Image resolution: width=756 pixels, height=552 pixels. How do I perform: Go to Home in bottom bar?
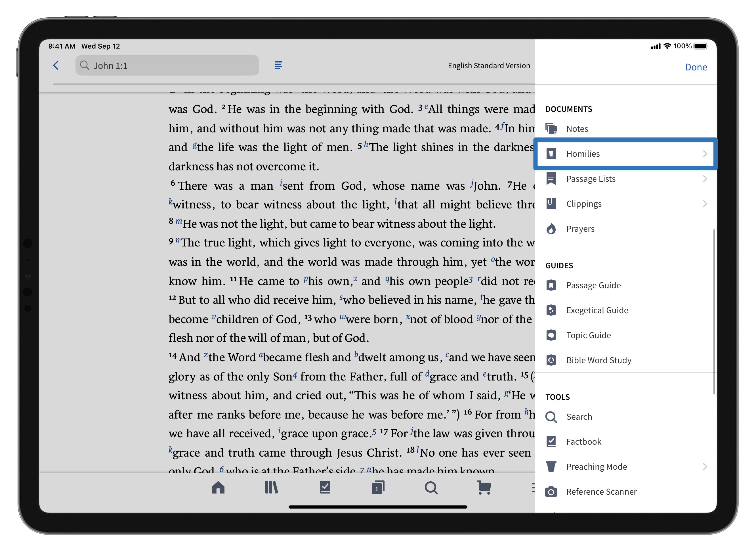tap(218, 488)
